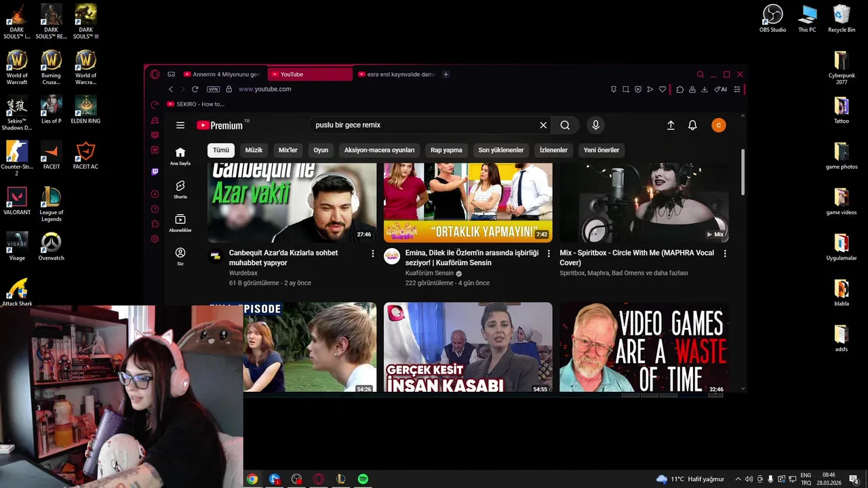Select the YouTube browser tab

(310, 75)
